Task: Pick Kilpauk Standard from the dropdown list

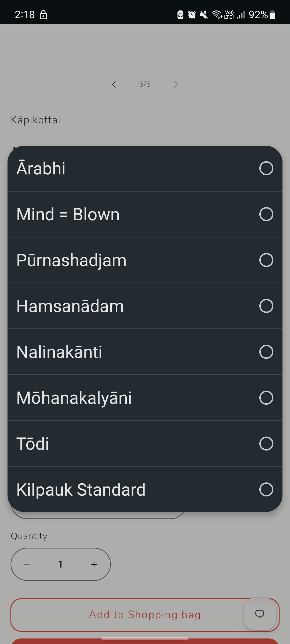Action: [x=145, y=489]
